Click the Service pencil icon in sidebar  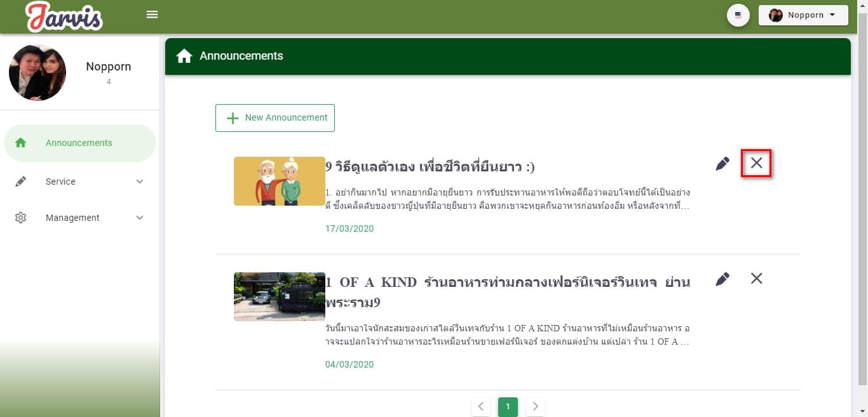click(20, 182)
